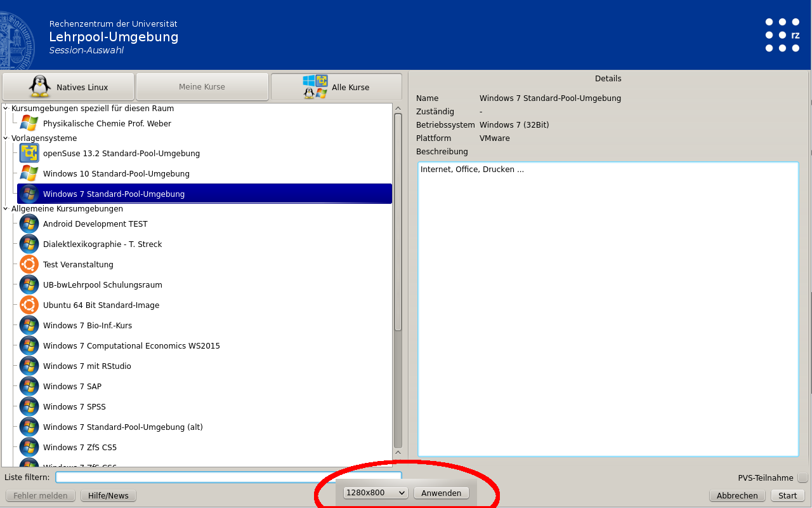
Task: Collapse the Vorlagensysteme tree group
Action: point(6,138)
